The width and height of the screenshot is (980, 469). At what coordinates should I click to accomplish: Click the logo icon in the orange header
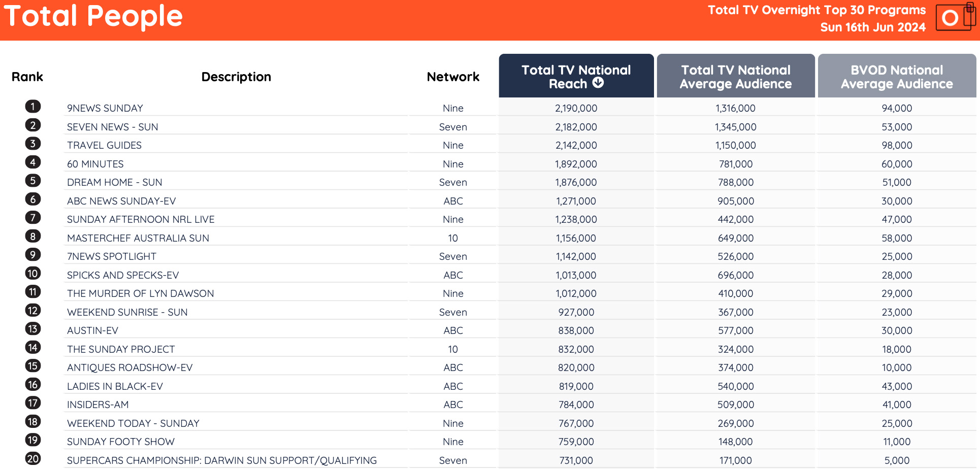pos(956,17)
